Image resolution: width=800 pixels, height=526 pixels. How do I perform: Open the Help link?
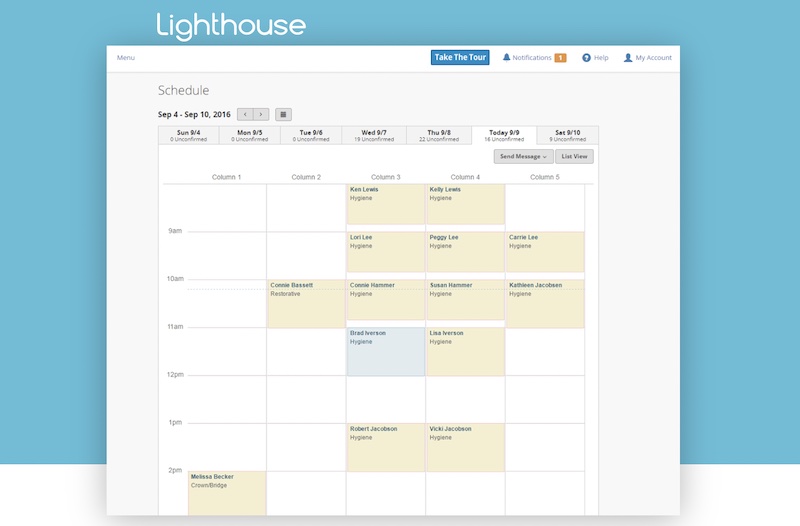[601, 58]
